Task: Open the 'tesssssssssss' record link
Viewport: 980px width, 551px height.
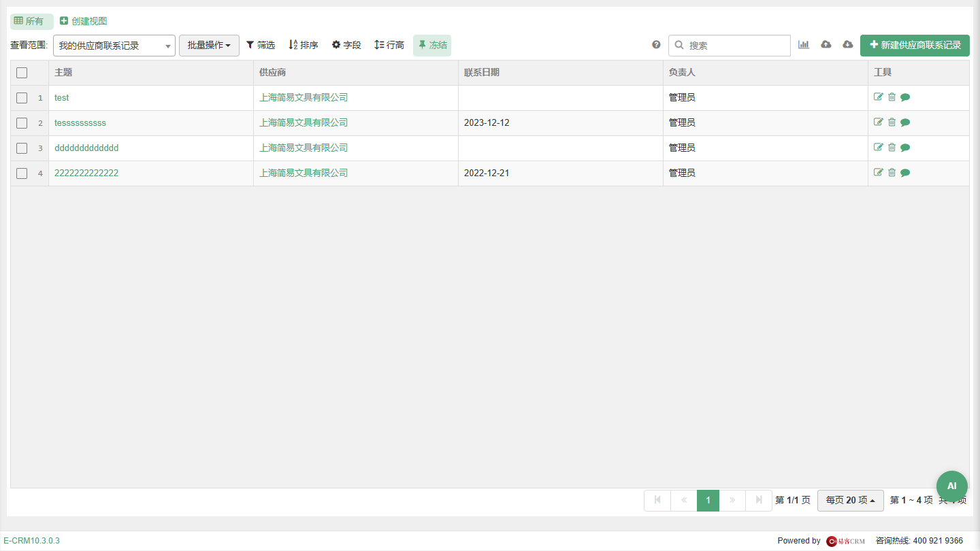Action: 80,123
